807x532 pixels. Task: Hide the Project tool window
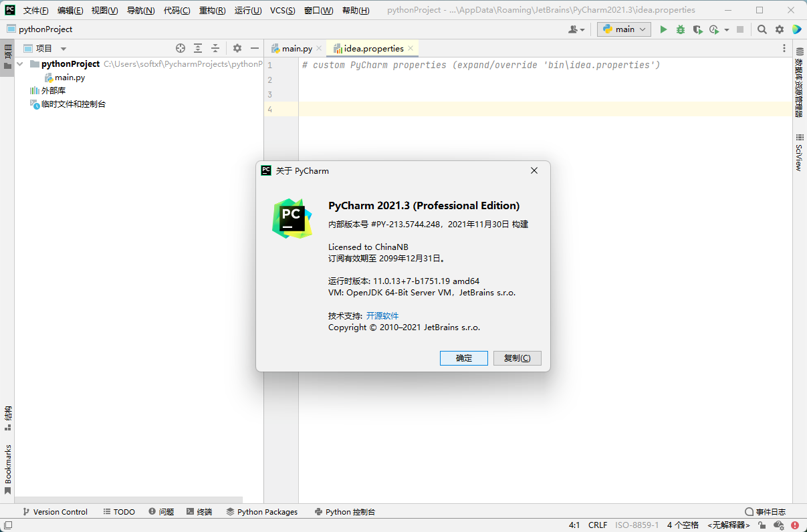pos(255,48)
